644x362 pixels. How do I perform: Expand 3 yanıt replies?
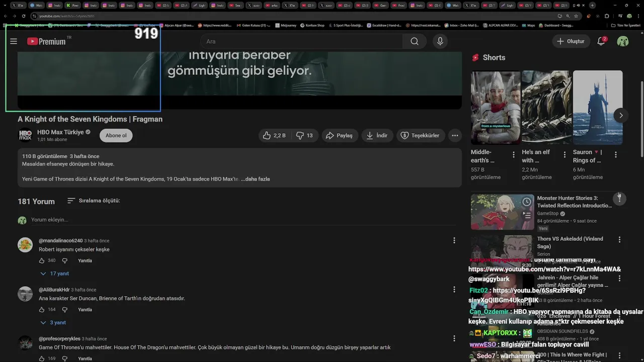pos(53,322)
